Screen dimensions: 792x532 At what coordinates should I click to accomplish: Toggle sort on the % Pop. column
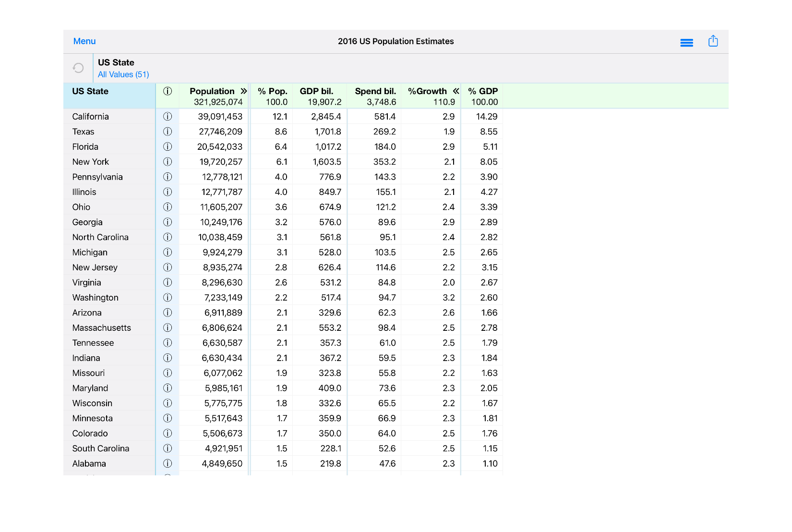272,91
